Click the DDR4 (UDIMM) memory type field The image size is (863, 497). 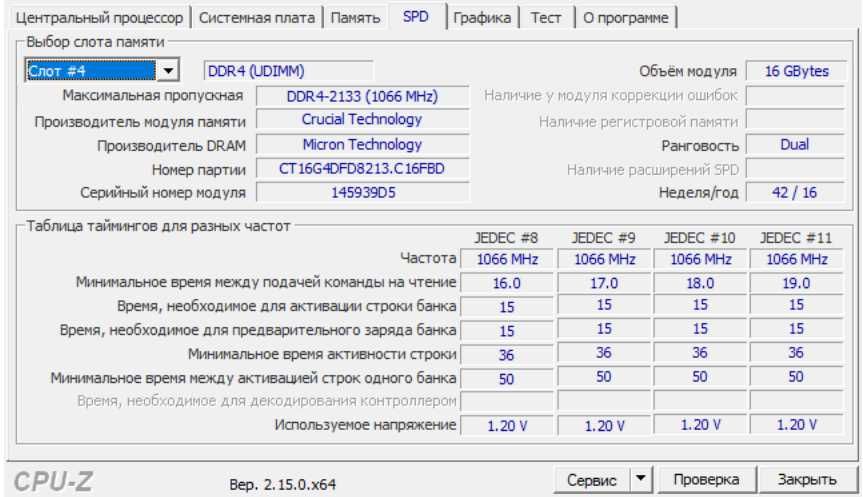pos(288,71)
